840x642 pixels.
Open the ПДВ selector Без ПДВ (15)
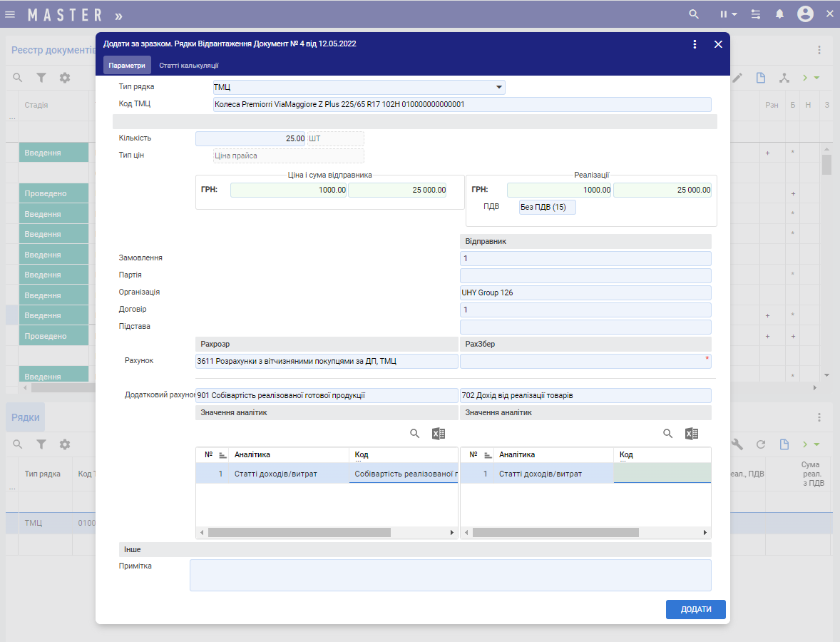[547, 207]
